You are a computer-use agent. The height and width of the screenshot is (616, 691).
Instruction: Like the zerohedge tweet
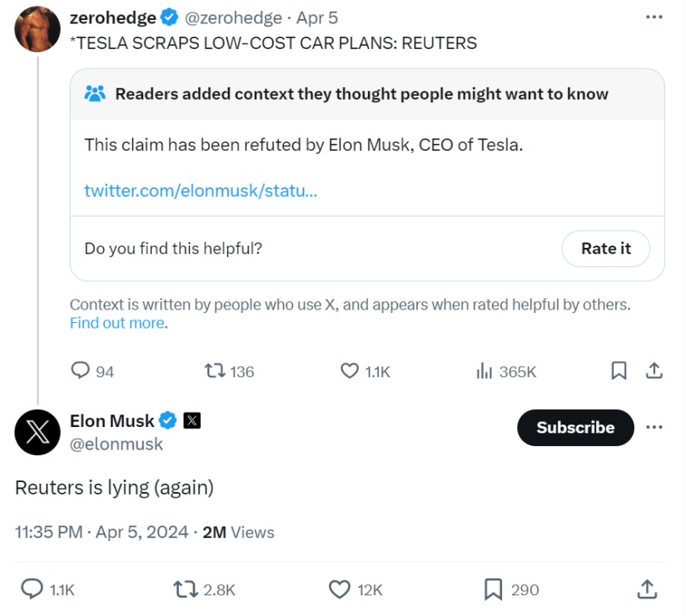pos(350,371)
